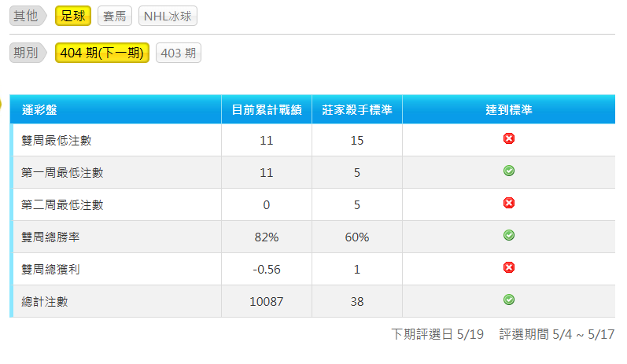
Task: Click the 15 standard value for 雙周最低注數
Action: click(x=357, y=141)
